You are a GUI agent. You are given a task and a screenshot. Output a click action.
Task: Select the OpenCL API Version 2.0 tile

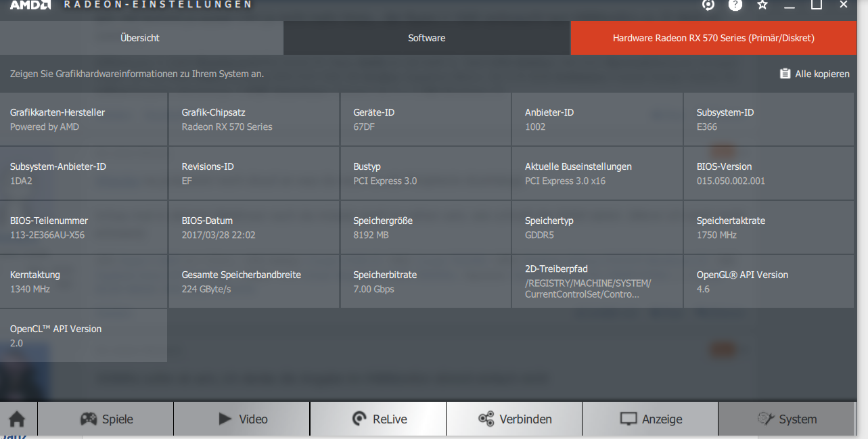click(83, 336)
